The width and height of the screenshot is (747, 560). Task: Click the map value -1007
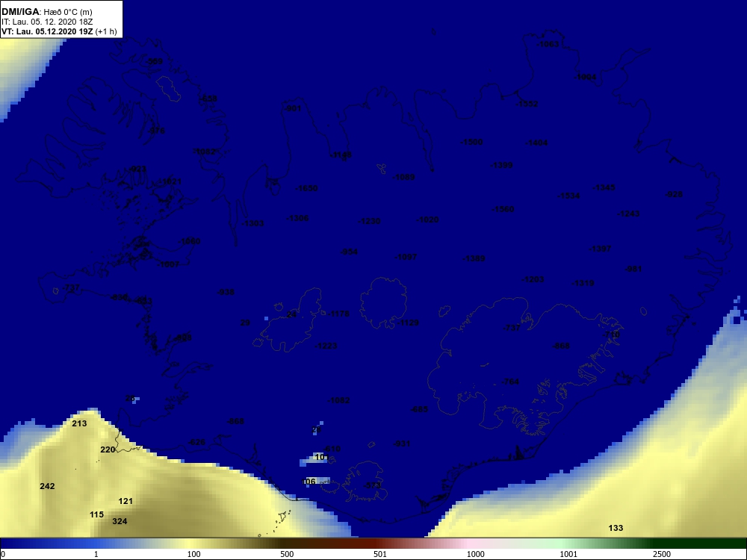tap(168, 264)
